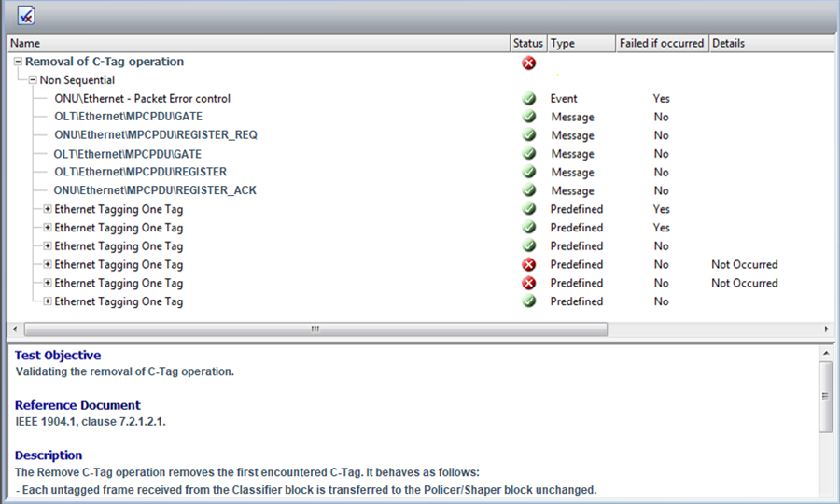Click green check status of last Ethernet Tagging row

pos(529,301)
